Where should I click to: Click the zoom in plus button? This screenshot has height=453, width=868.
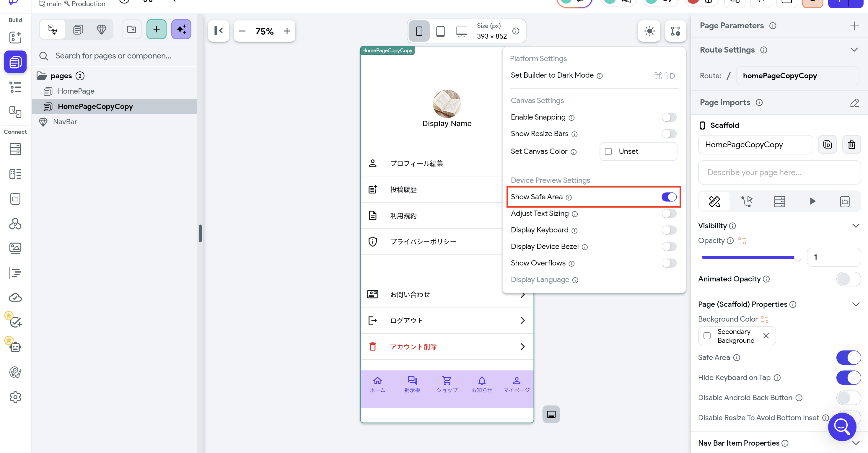tap(287, 31)
